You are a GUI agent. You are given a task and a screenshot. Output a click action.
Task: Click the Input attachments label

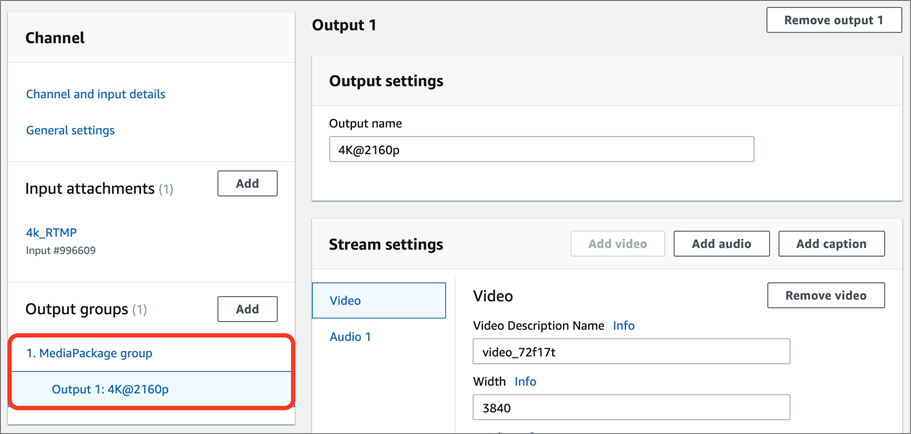(x=89, y=189)
